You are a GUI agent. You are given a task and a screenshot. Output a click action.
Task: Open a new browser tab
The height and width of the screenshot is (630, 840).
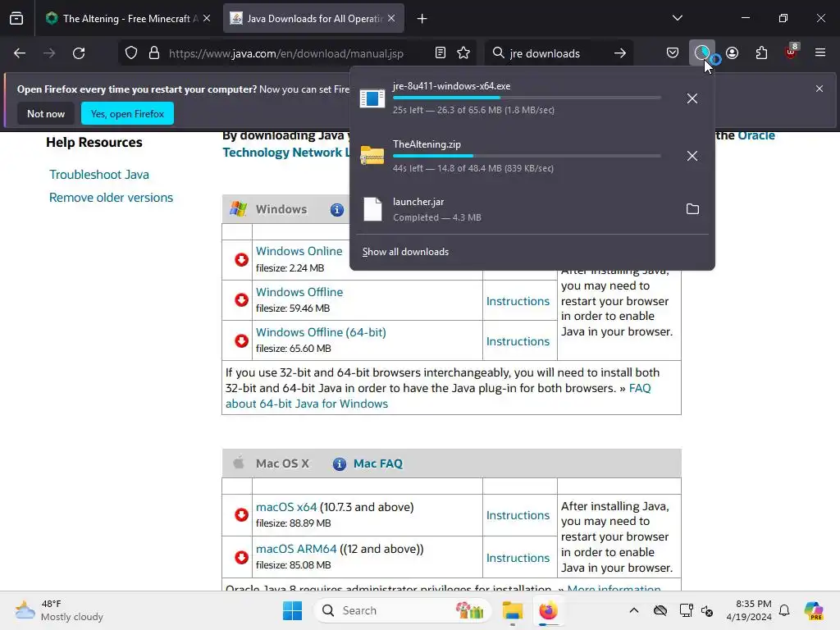click(x=422, y=19)
